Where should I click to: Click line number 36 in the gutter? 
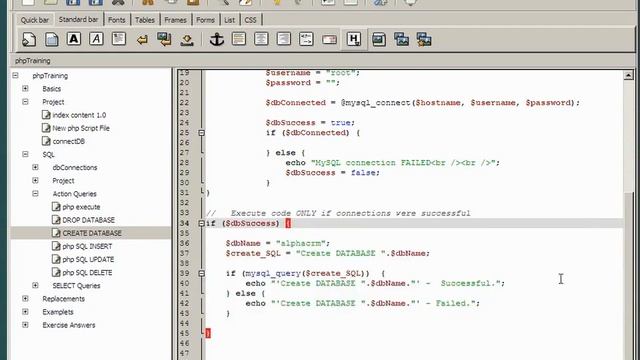click(184, 243)
